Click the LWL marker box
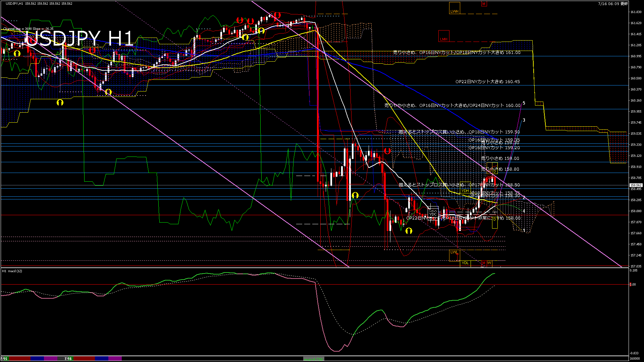The image size is (644, 362). [x=454, y=255]
